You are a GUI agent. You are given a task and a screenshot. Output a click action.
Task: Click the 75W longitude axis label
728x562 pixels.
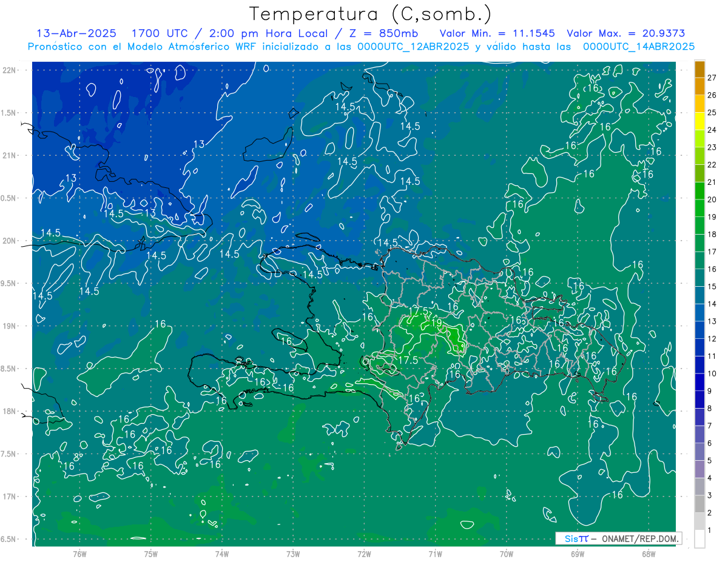151,554
